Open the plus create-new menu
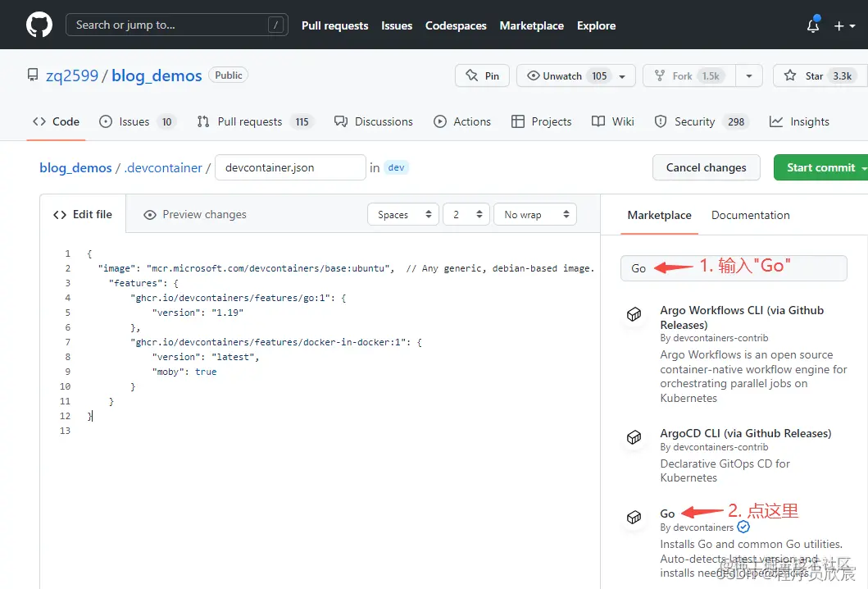Screen dimensions: 868x589 point(844,25)
